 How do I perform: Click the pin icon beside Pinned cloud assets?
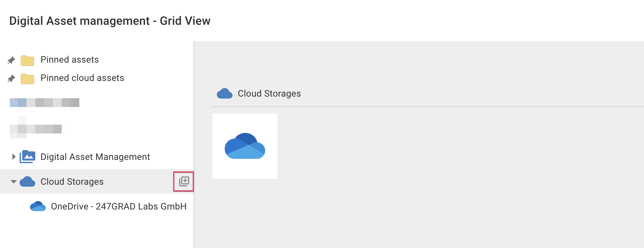tap(11, 79)
